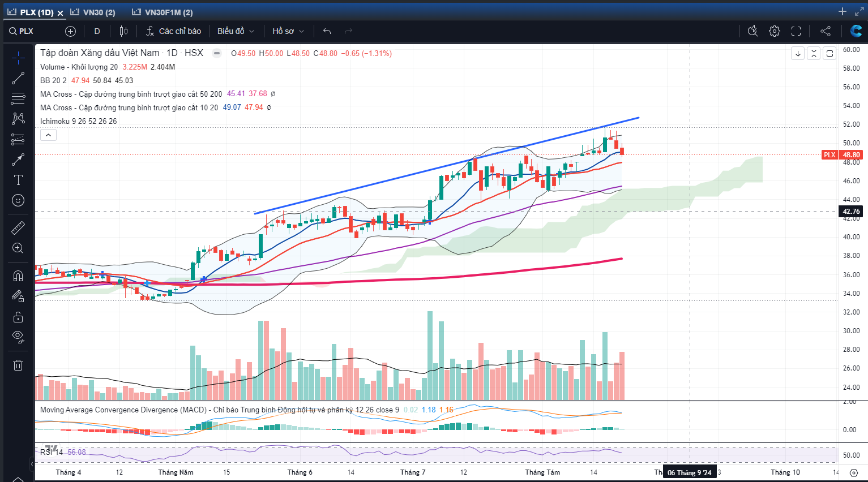The height and width of the screenshot is (482, 868).
Task: Click the PLX 48.80 price label
Action: point(842,154)
